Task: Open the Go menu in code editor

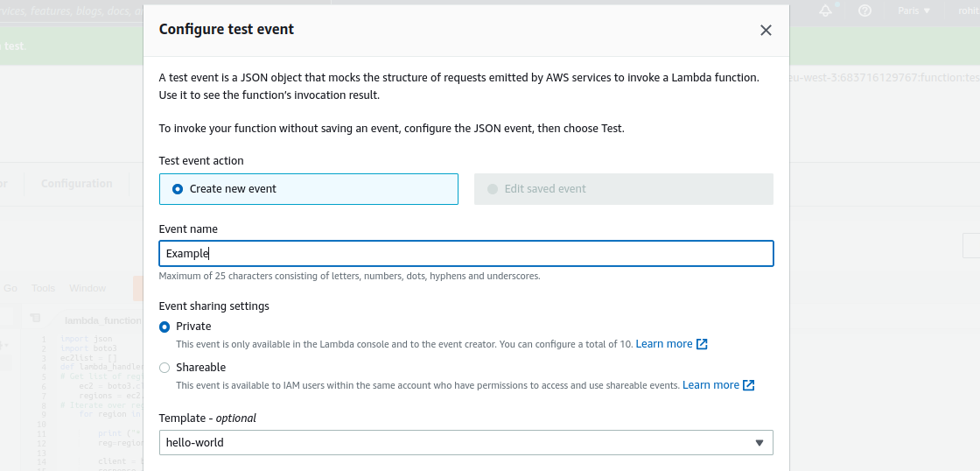Action: click(10, 288)
